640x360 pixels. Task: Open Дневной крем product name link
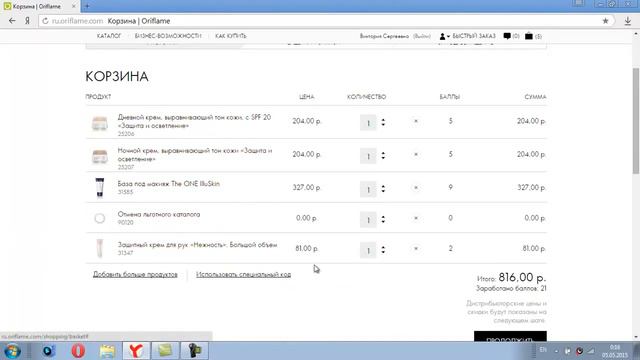click(194, 121)
